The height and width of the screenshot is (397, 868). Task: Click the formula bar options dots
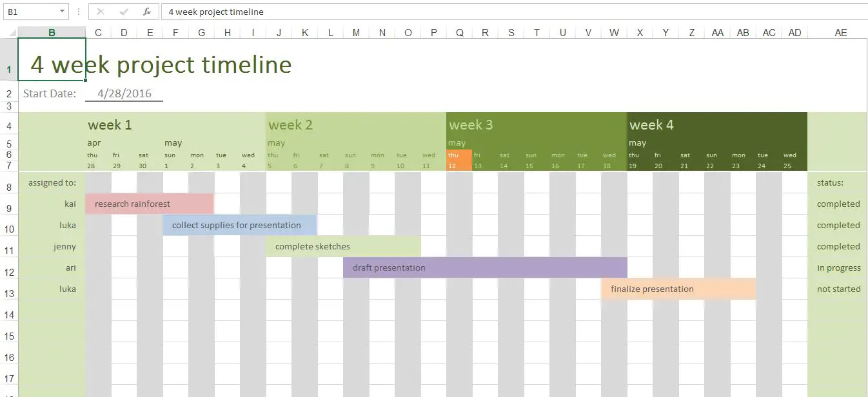[x=78, y=12]
